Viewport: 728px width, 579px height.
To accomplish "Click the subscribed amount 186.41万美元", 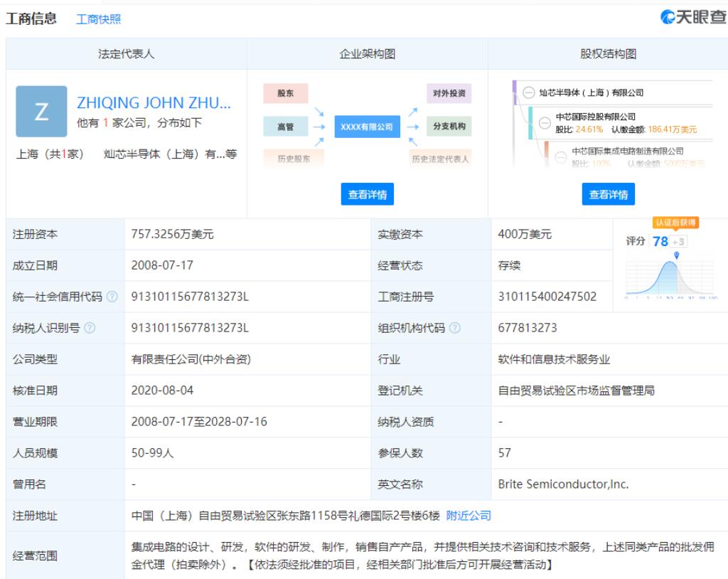I will [x=673, y=129].
